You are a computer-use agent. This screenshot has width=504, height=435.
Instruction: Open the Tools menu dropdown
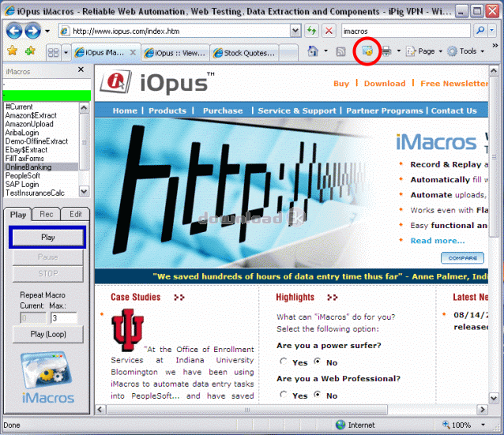click(x=467, y=51)
